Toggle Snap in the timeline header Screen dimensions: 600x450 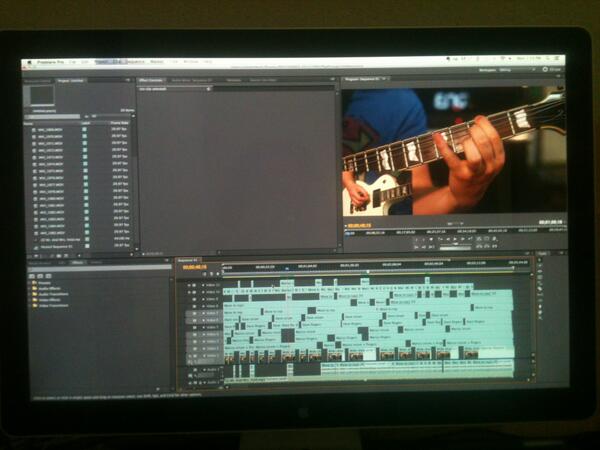point(204,274)
